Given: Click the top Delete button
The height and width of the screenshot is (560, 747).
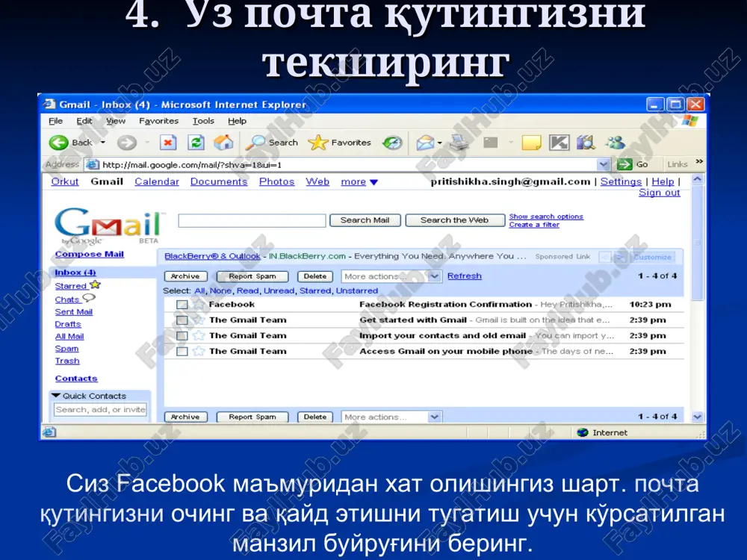Looking at the screenshot, I should (315, 276).
